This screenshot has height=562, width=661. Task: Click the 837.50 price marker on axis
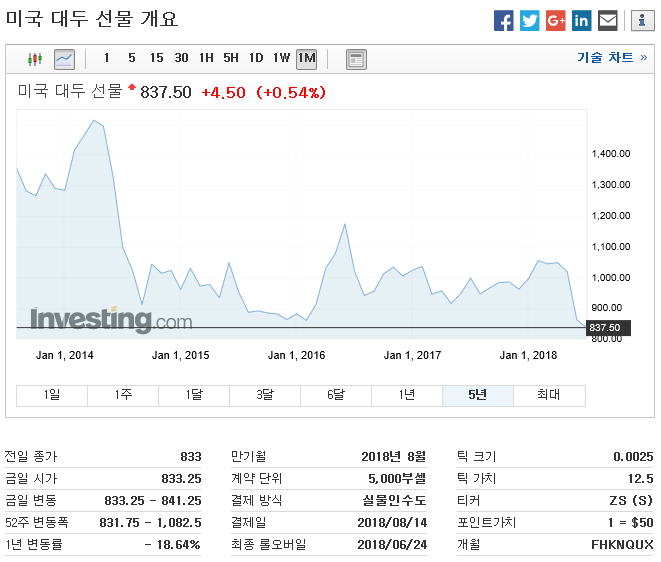[x=608, y=328]
